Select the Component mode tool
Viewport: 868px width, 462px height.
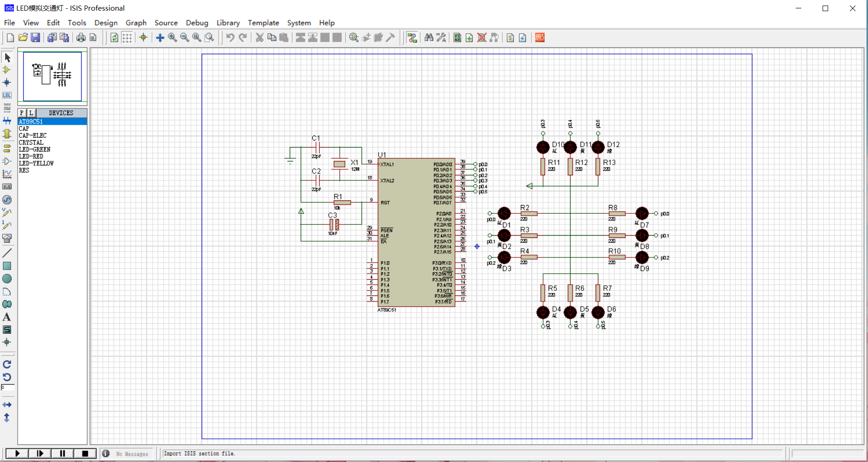[x=7, y=70]
